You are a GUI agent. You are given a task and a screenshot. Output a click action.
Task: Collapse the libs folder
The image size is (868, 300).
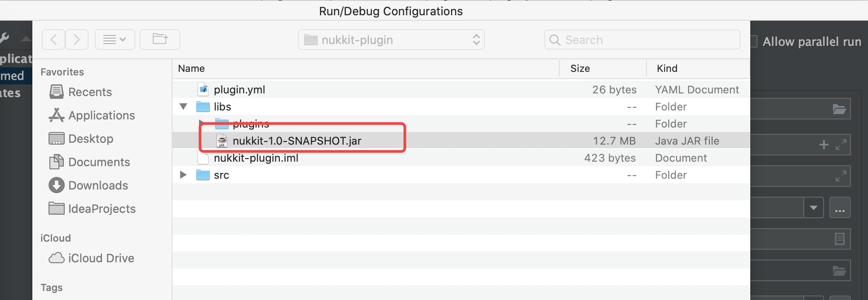click(x=183, y=107)
